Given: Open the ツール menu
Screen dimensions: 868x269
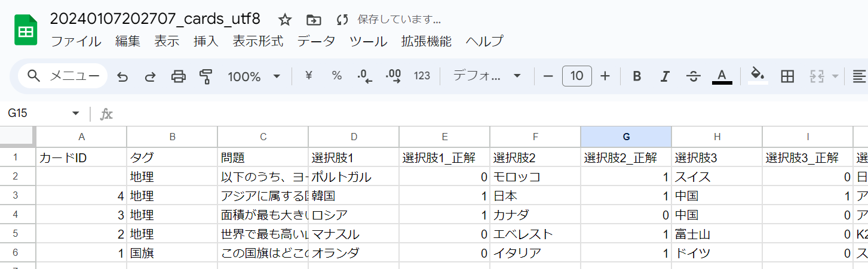Looking at the screenshot, I should pyautogui.click(x=369, y=42).
